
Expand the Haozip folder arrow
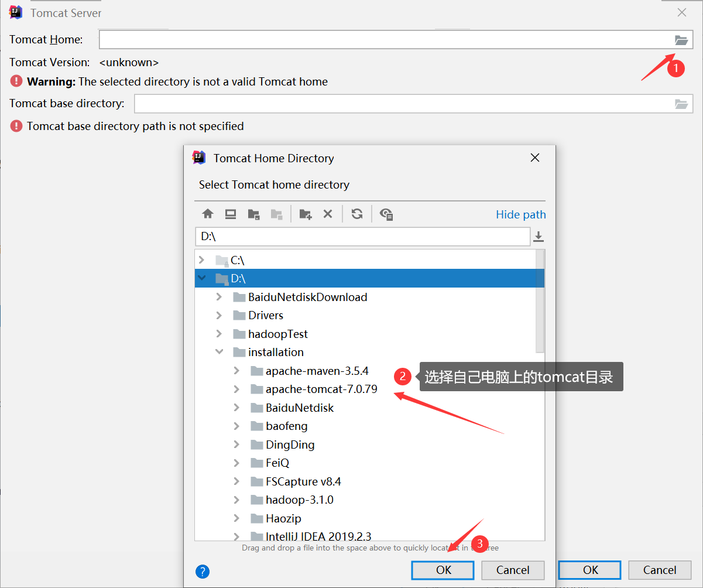coord(236,518)
